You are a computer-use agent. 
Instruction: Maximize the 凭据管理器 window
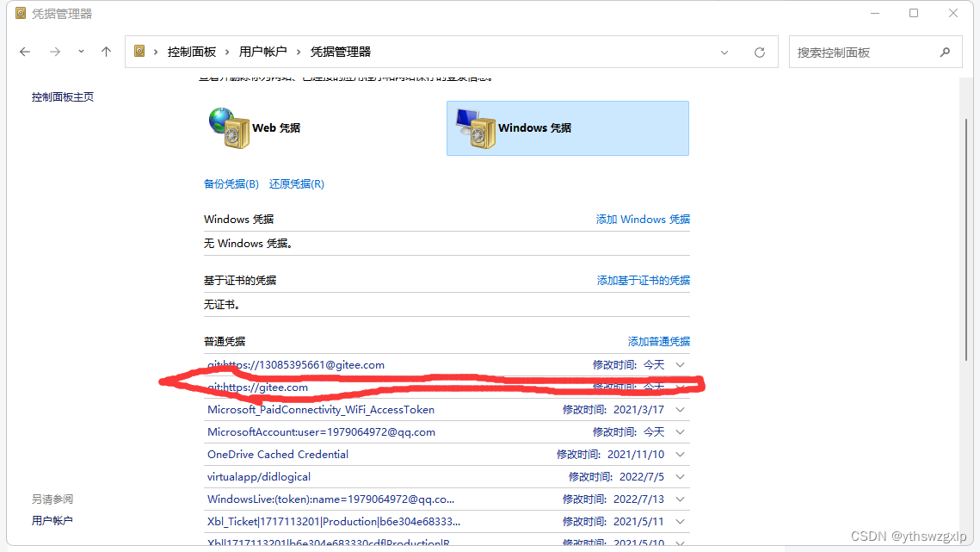(914, 13)
